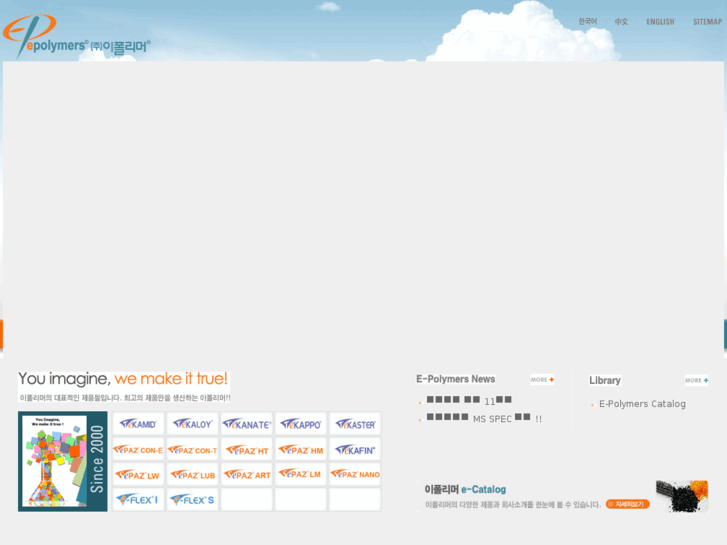The image size is (727, 545).
Task: Open the eKASTER product logo
Action: [x=355, y=423]
